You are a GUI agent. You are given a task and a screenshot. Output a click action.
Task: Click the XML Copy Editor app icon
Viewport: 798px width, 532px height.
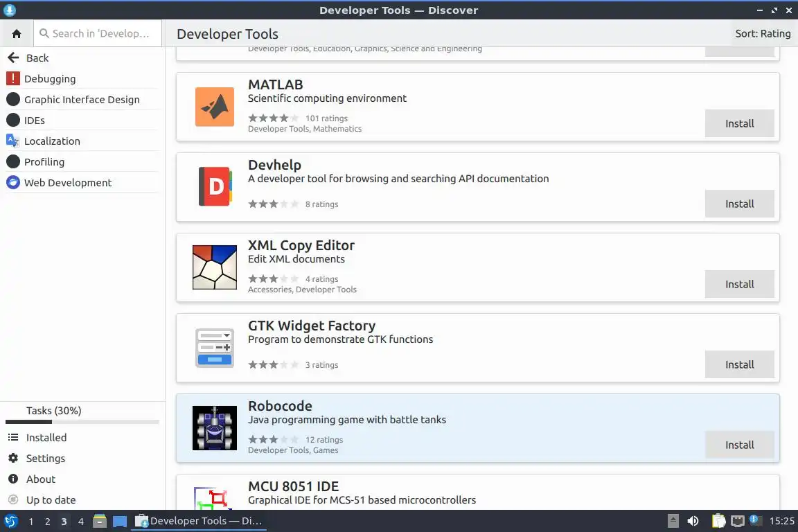[x=215, y=267]
